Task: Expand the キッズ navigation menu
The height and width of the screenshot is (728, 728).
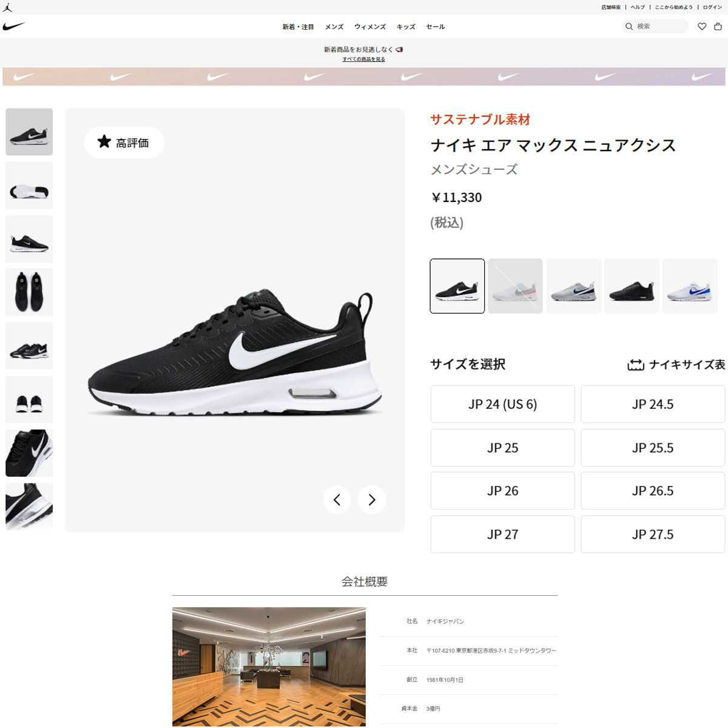Action: click(x=406, y=27)
